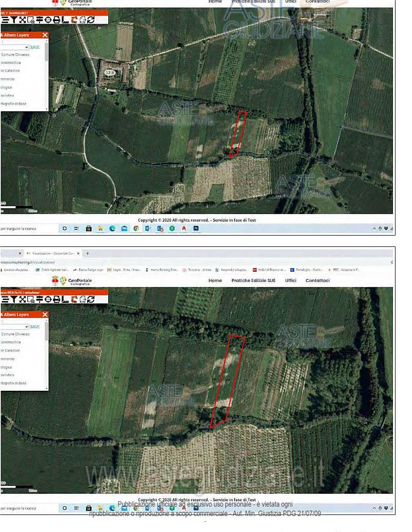Select ruler measure tool in upper screenshot toolbar

coord(65,20)
